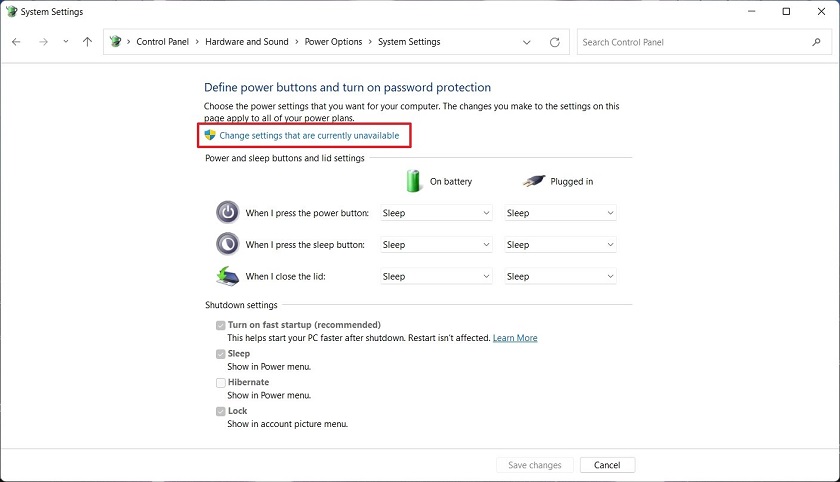Expand the address bar history dropdown
The width and height of the screenshot is (840, 482).
tap(527, 42)
